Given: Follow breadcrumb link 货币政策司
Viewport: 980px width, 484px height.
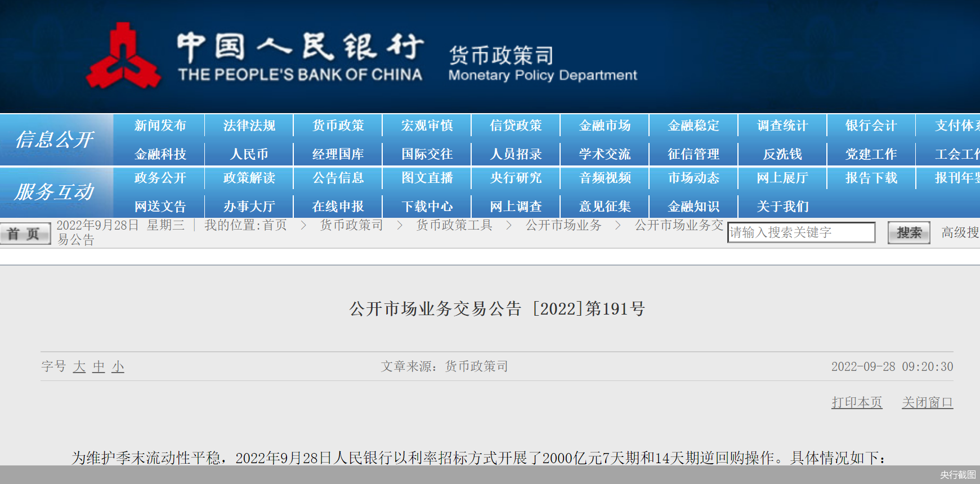Looking at the screenshot, I should [x=351, y=225].
